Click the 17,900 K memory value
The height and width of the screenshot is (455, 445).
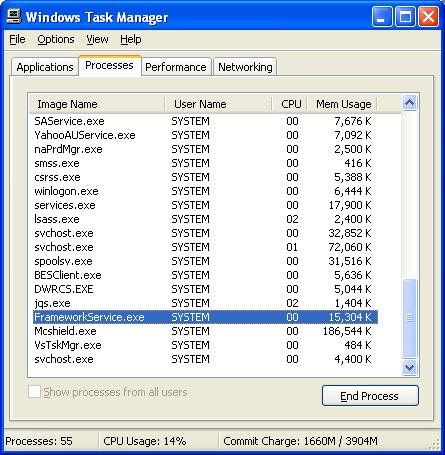[350, 205]
